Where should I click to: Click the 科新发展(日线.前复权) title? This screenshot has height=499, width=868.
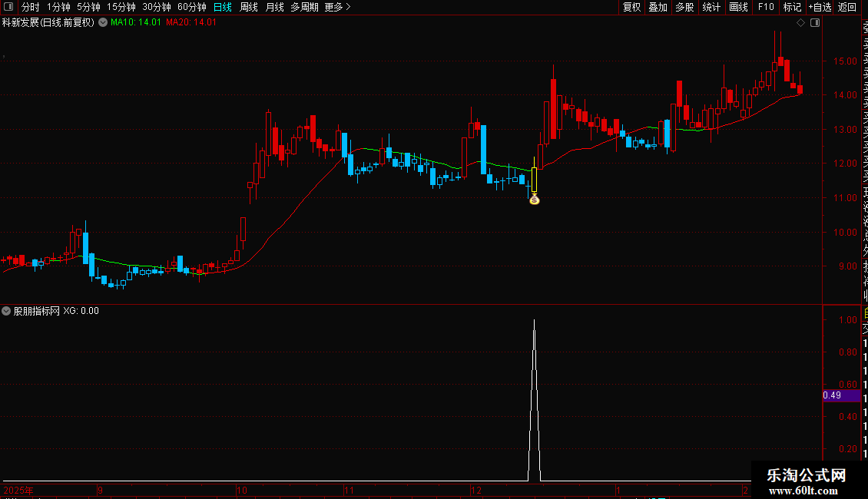tap(48, 22)
